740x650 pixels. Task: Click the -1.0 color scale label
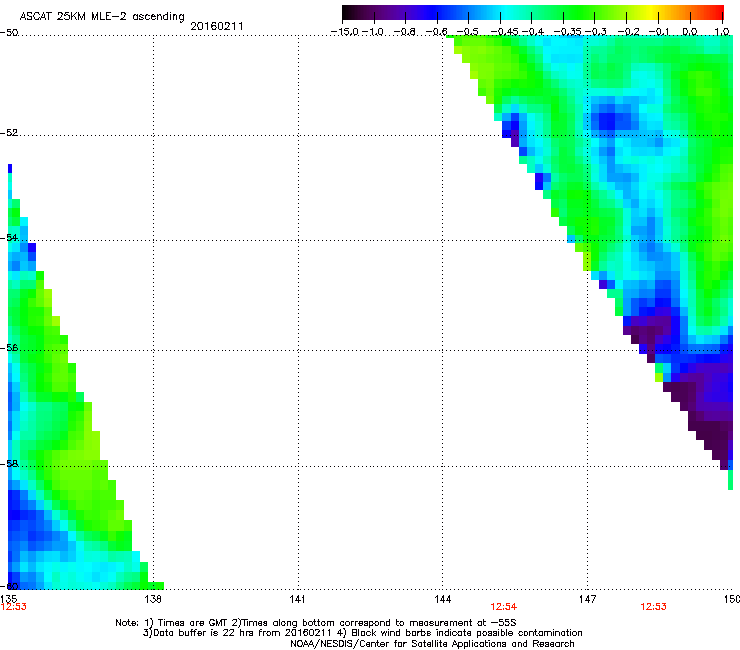click(x=373, y=32)
